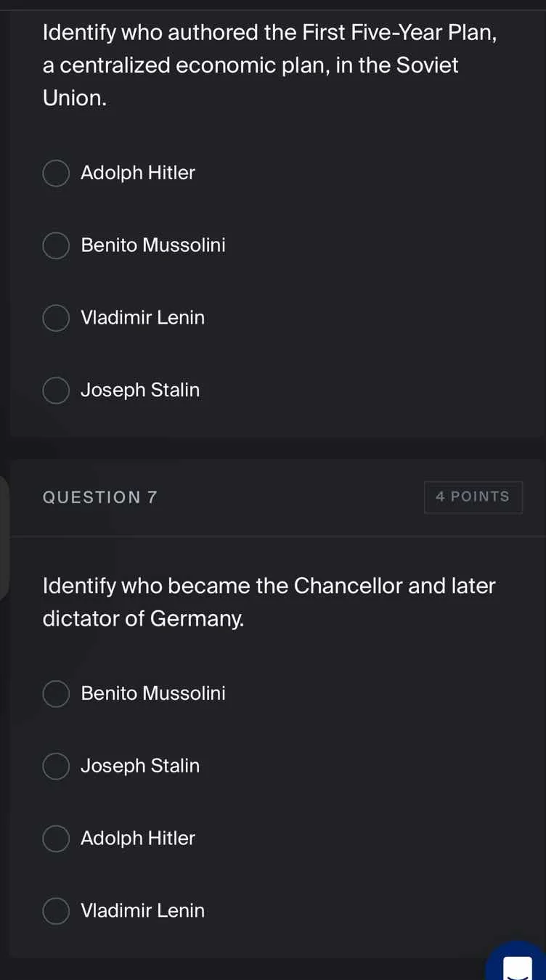Click "Adolph Hitler" label under Chancellor question
Viewport: 546px width, 980px height.
(x=138, y=838)
